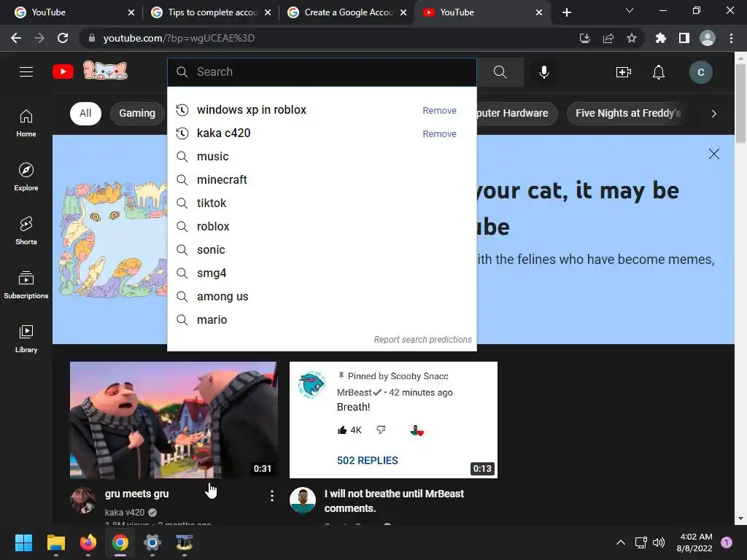
Task: Open File Explorer from the taskbar
Action: click(x=55, y=542)
